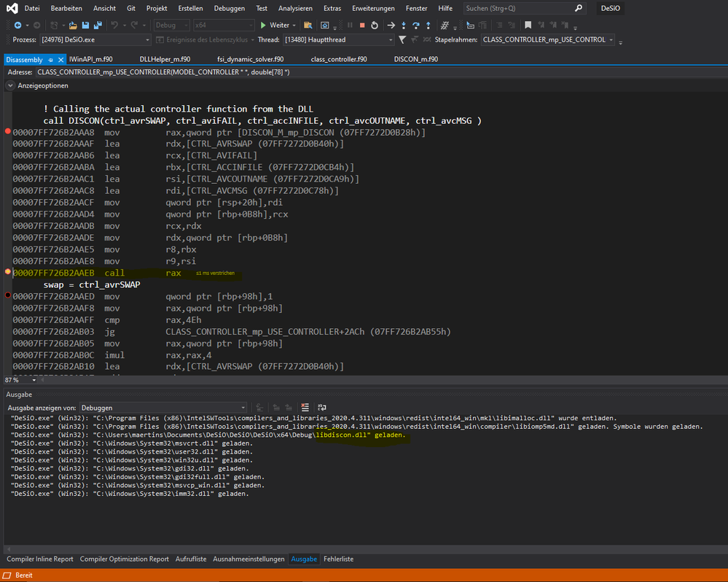Open the Bearbeiten menu
Viewport: 728px width, 582px height.
[x=66, y=8]
